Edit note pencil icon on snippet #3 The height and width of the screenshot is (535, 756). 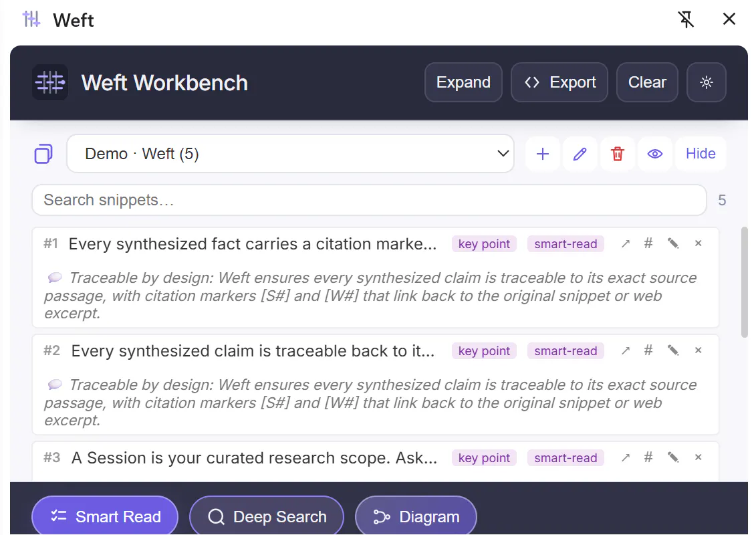pyautogui.click(x=673, y=458)
